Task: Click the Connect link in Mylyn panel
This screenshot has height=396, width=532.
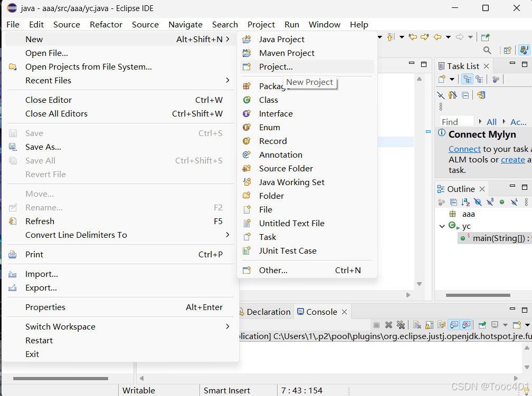Action: [464, 149]
